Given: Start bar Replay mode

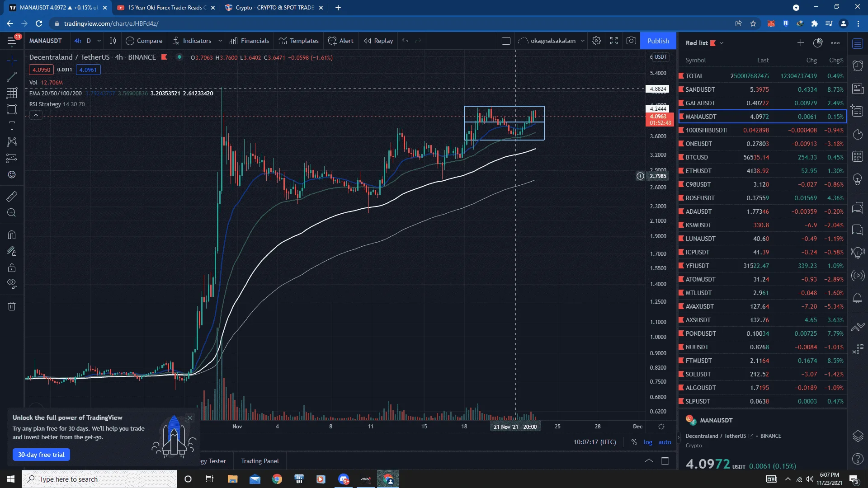Looking at the screenshot, I should pos(378,41).
